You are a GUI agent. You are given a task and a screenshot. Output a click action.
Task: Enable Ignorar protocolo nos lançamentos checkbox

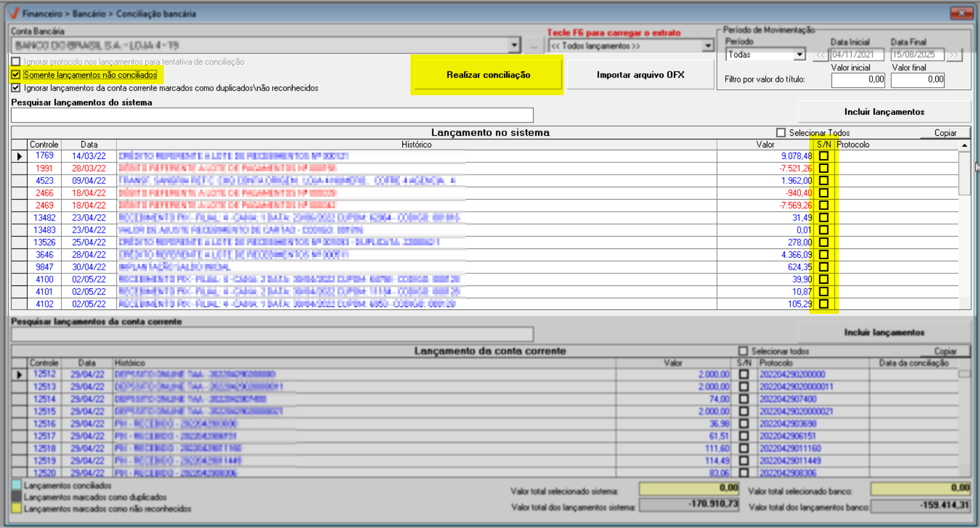(x=16, y=62)
